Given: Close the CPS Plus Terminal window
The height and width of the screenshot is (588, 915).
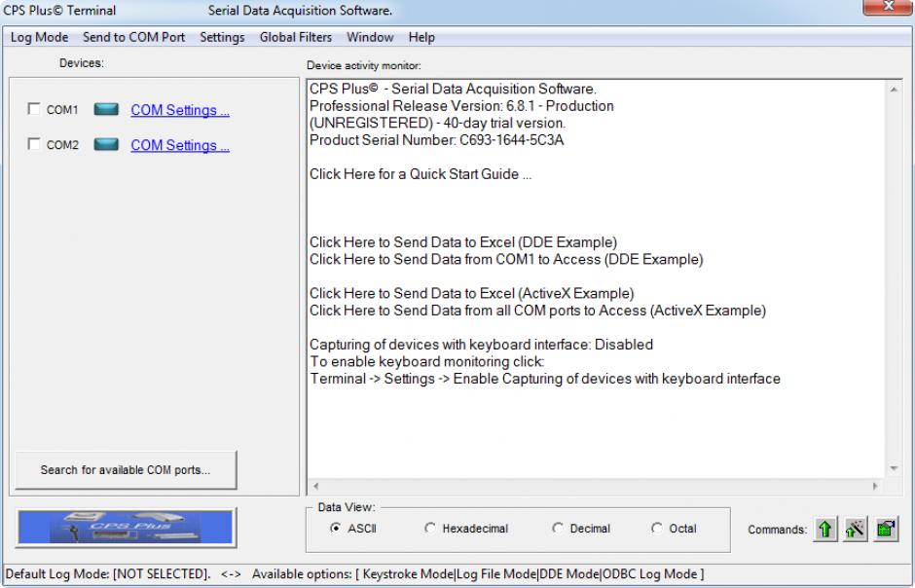Looking at the screenshot, I should click(x=888, y=7).
